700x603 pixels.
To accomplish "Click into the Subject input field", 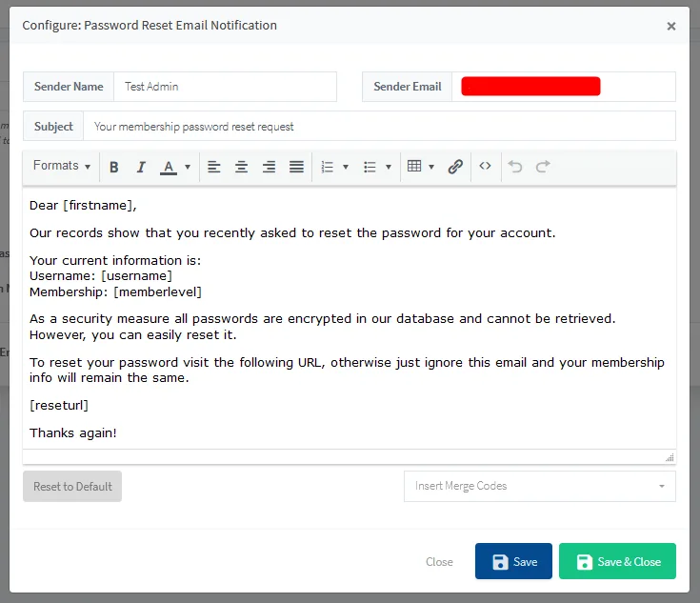I will click(x=378, y=126).
